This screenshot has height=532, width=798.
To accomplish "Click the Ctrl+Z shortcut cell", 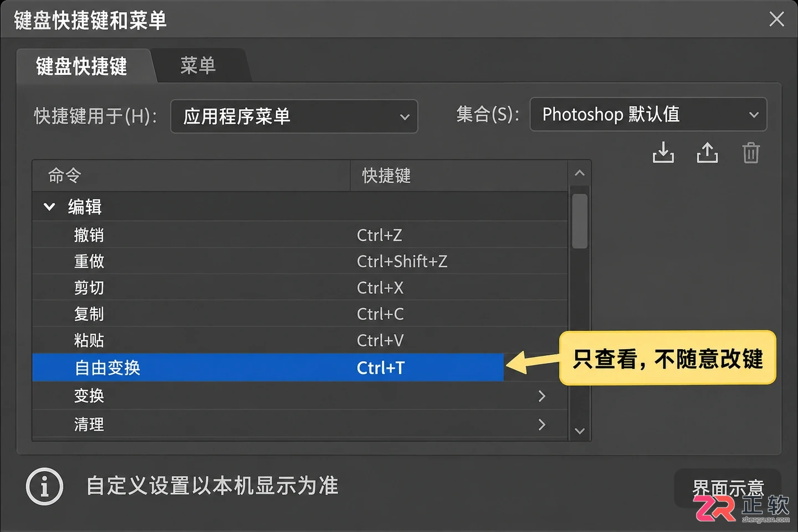I will pos(380,235).
